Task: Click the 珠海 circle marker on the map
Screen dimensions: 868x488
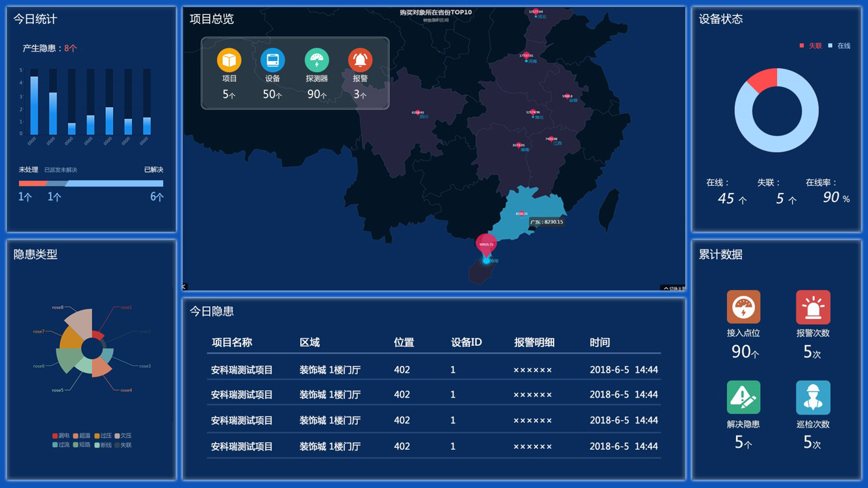Action: tap(487, 261)
